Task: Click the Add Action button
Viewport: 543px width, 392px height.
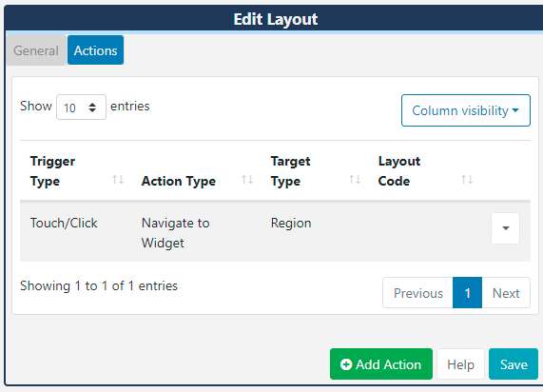Action: pyautogui.click(x=381, y=363)
